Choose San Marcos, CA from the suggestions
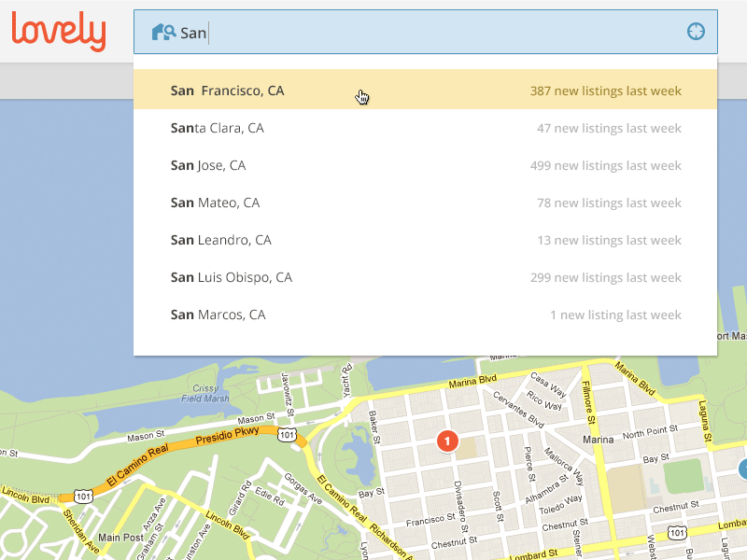Image resolution: width=747 pixels, height=560 pixels. [218, 315]
